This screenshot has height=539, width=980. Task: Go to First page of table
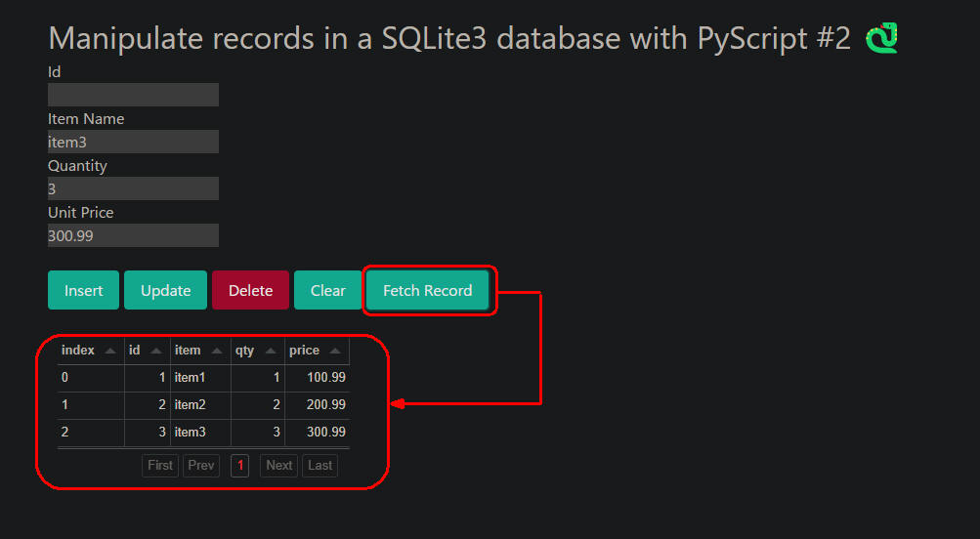(160, 466)
